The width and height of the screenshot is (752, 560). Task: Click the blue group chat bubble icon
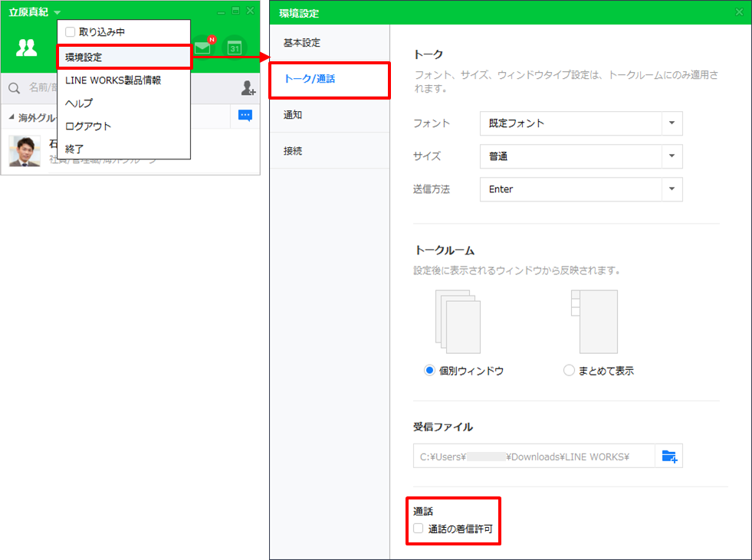point(245,116)
